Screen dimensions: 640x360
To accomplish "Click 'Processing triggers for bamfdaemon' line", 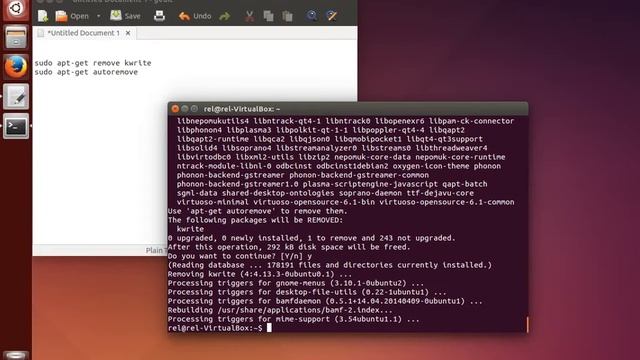I will coord(325,301).
